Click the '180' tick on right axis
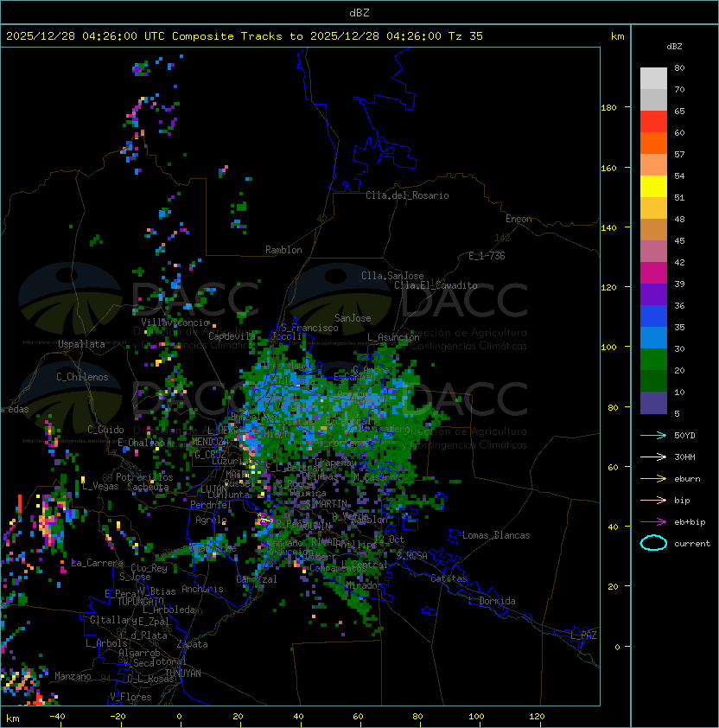This screenshot has width=719, height=728. [x=608, y=108]
